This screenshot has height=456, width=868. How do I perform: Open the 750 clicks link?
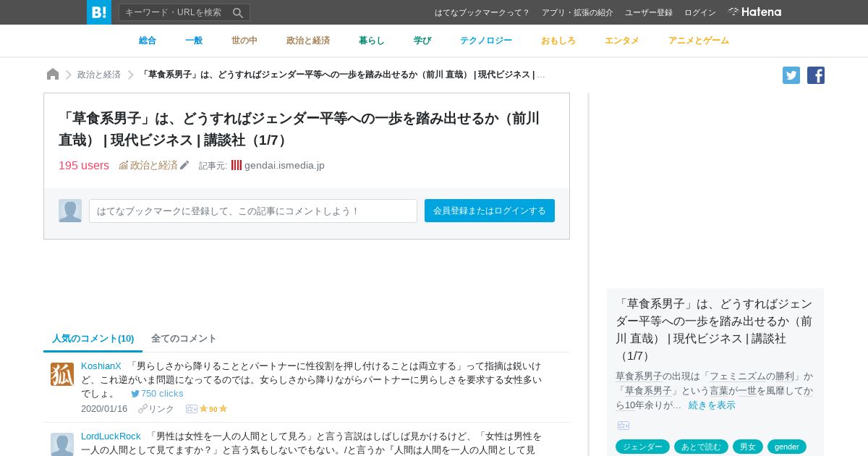[162, 394]
